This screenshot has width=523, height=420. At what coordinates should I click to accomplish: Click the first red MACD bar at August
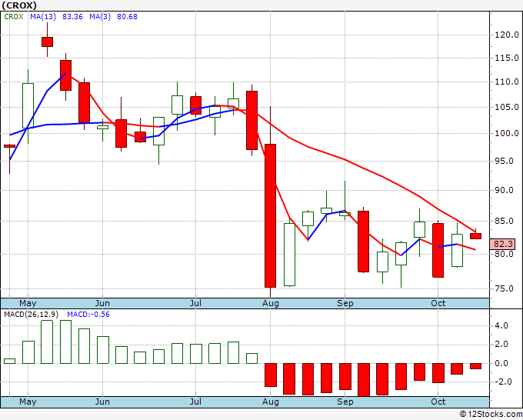point(271,375)
